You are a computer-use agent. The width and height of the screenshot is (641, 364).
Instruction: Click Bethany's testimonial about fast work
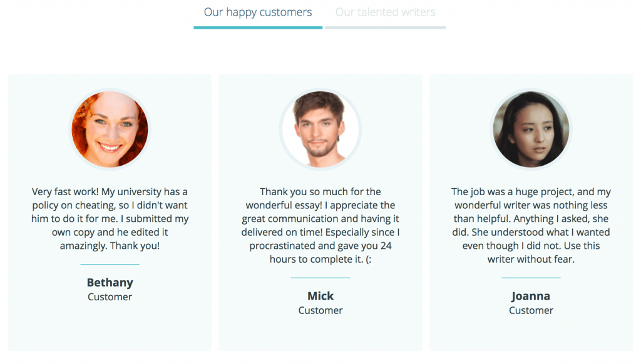pyautogui.click(x=110, y=218)
